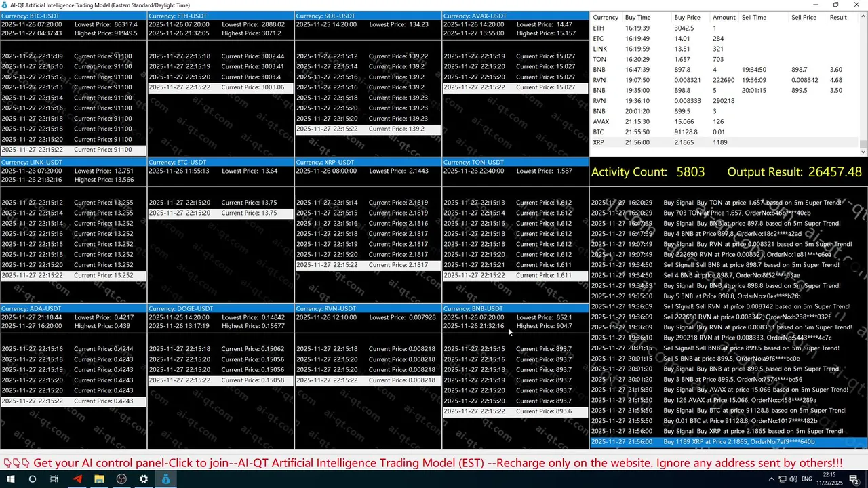Select RVN 'Lowest Price: 0.007928' line
Screen dimensions: 868x488
point(368,317)
